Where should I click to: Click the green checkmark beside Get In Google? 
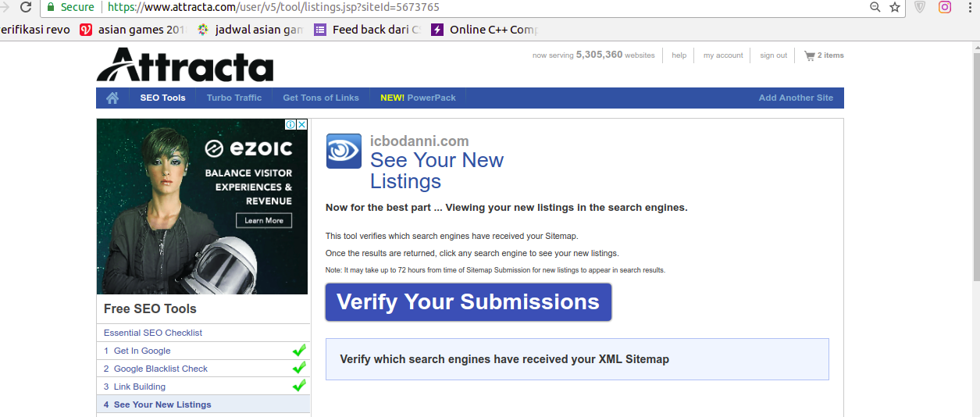point(299,350)
